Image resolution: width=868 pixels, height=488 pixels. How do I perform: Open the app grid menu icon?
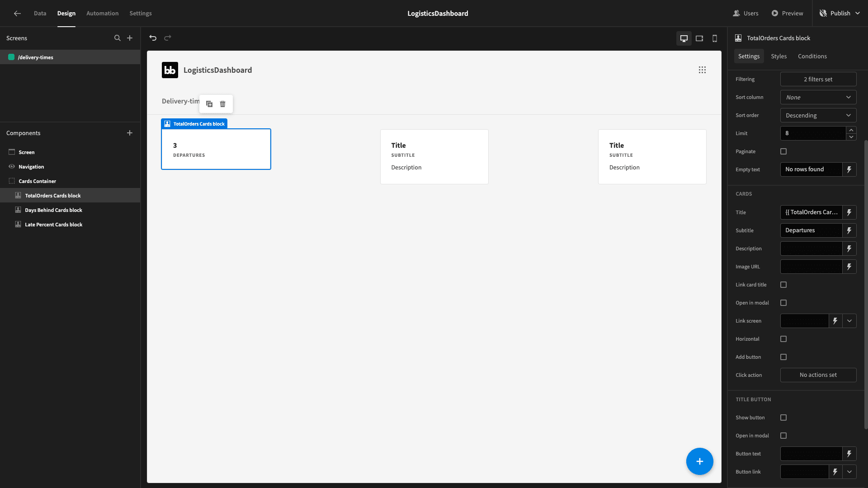pos(702,70)
